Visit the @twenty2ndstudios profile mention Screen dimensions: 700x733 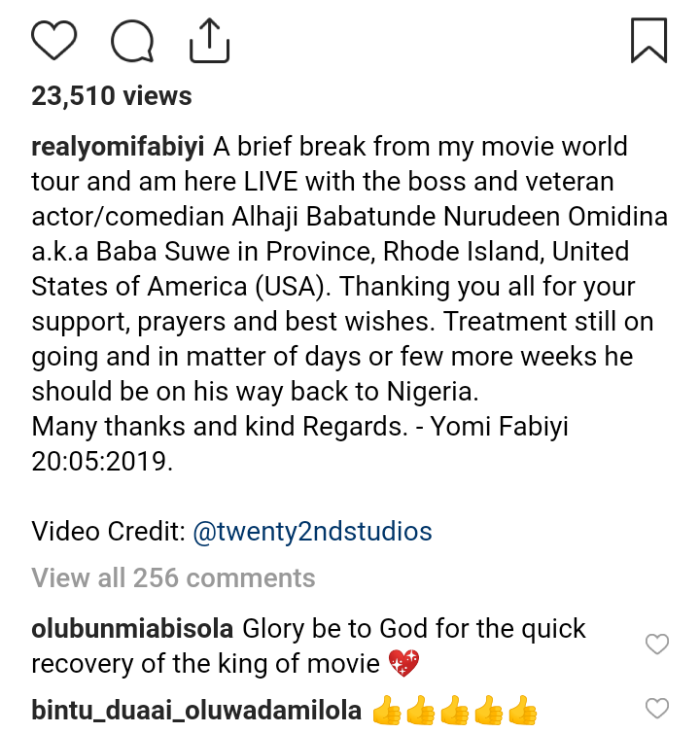(x=312, y=532)
